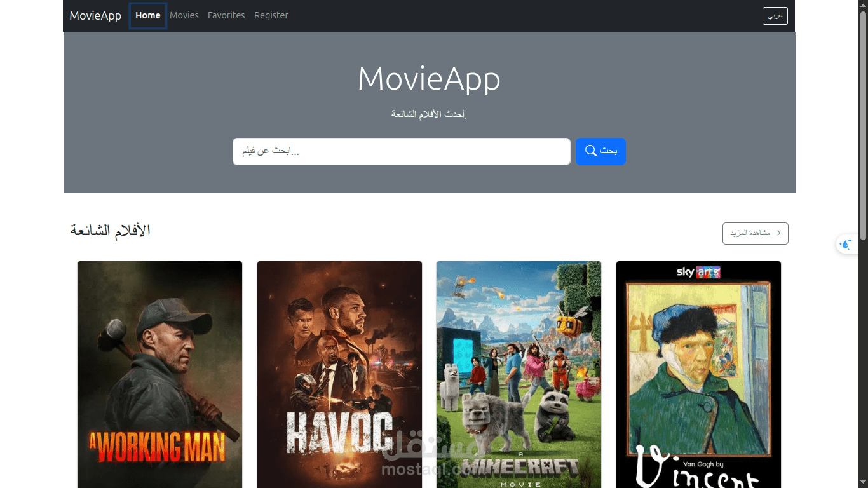Click the magnifier icon in search button
The image size is (868, 488).
(591, 151)
